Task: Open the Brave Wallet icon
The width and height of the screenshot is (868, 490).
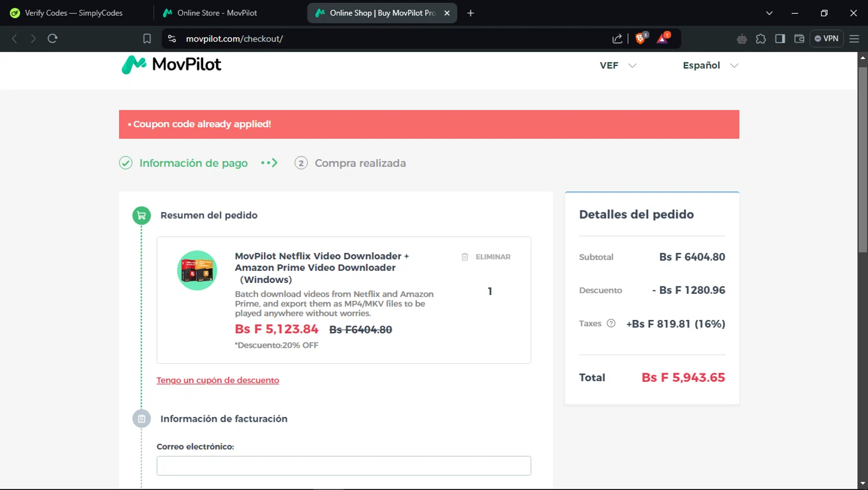Action: [799, 39]
